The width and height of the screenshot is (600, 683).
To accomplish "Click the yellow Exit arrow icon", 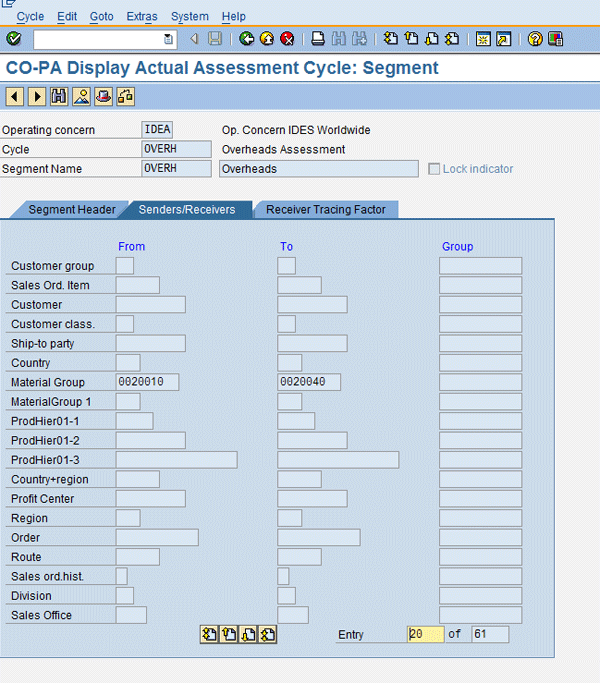I will (267, 39).
